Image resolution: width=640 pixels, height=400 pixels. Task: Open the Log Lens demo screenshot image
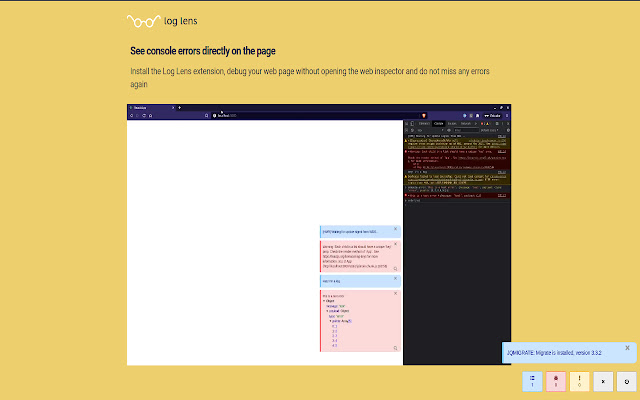click(x=319, y=234)
